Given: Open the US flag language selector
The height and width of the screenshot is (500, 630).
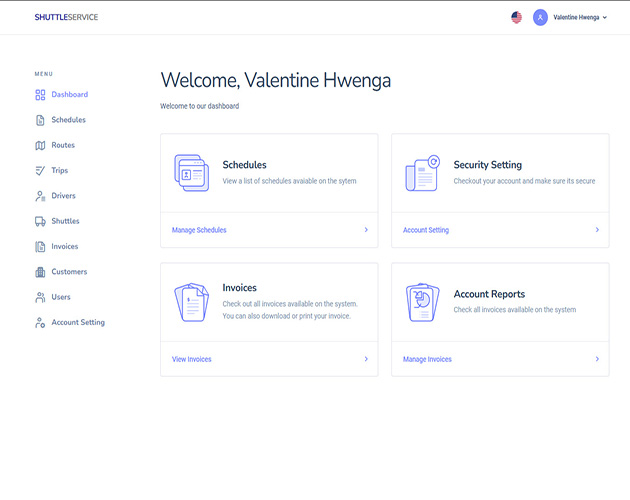Looking at the screenshot, I should point(516,17).
